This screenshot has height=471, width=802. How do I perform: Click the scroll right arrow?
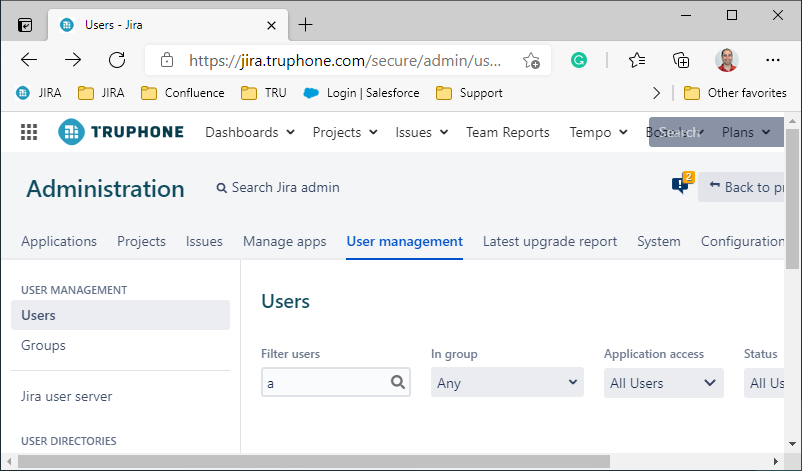tap(775, 461)
